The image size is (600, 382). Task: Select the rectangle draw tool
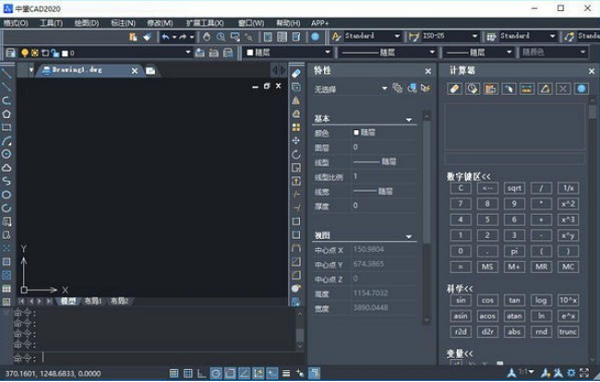tap(7, 127)
